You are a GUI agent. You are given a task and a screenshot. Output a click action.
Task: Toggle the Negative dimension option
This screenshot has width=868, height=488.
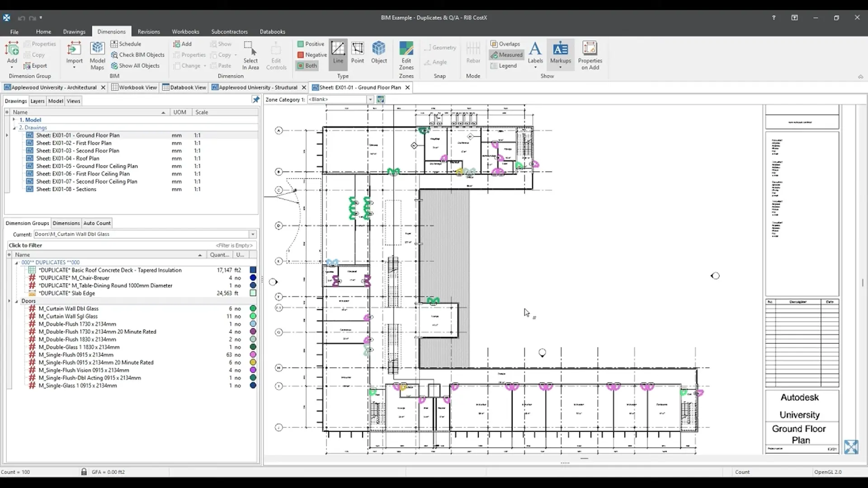[312, 55]
